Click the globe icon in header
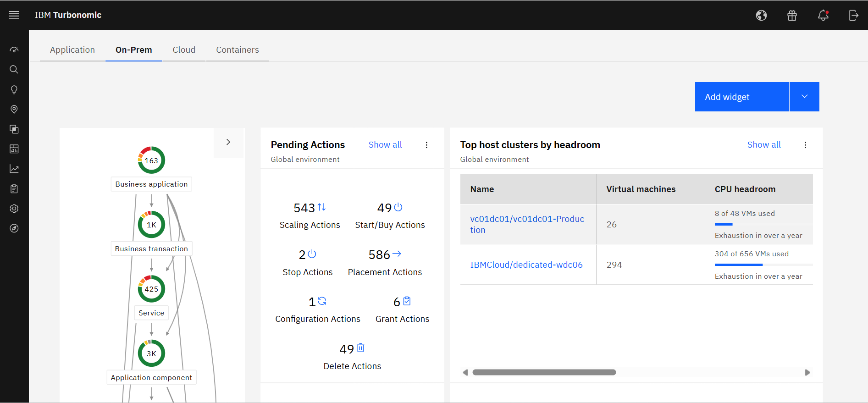868x403 pixels. [761, 15]
